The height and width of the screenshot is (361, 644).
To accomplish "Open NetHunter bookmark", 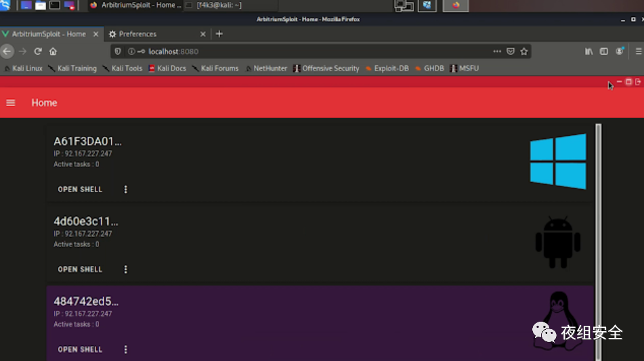I will [x=266, y=68].
